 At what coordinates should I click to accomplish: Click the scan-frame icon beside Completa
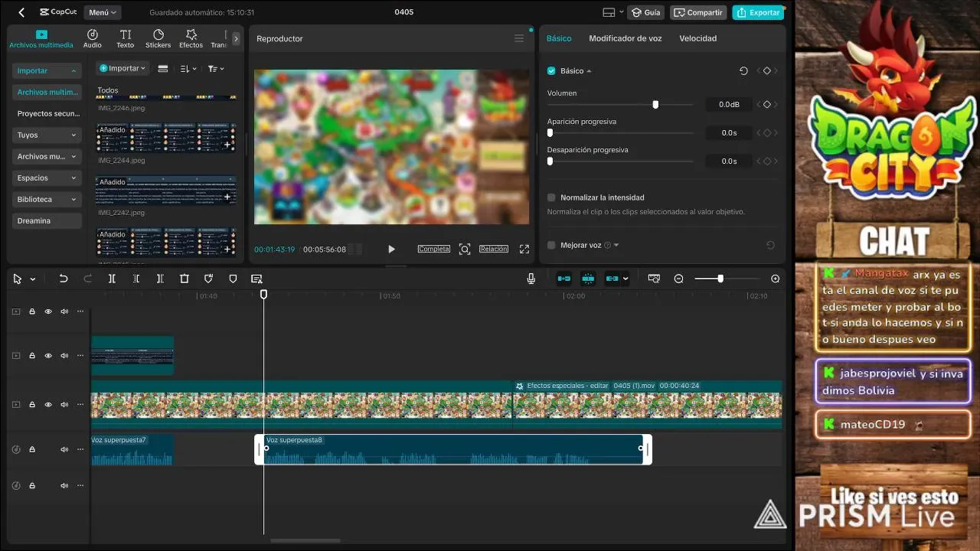[x=465, y=249]
